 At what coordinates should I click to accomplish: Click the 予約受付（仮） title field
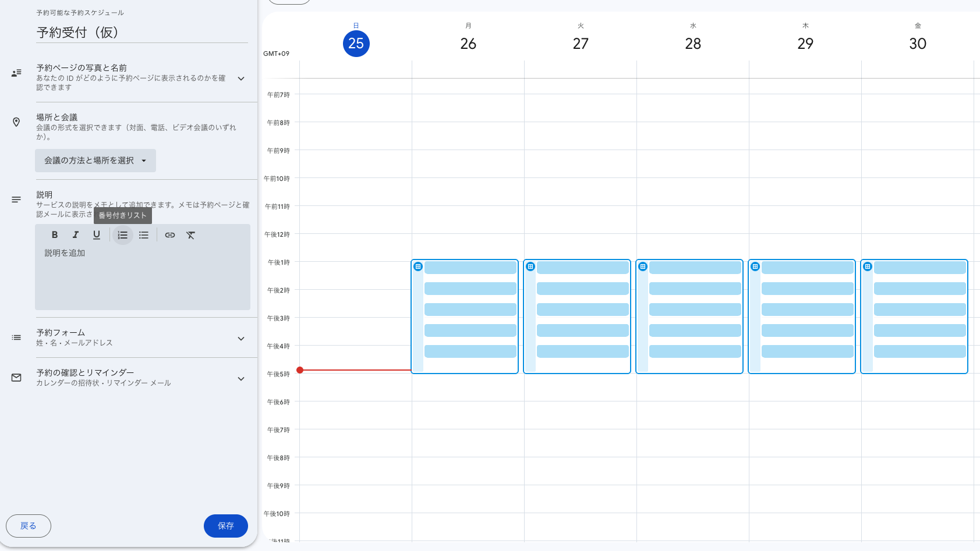141,33
